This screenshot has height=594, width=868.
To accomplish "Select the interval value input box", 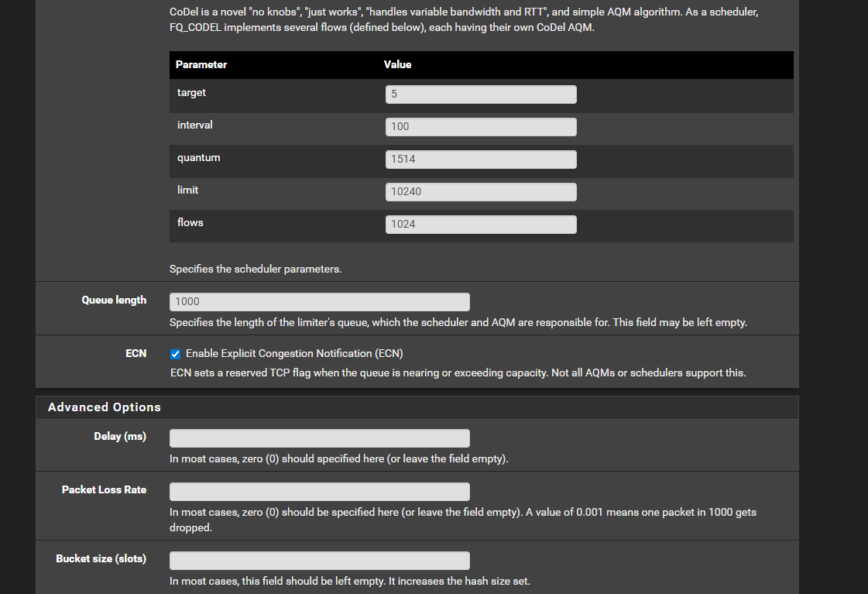I will 480,127.
